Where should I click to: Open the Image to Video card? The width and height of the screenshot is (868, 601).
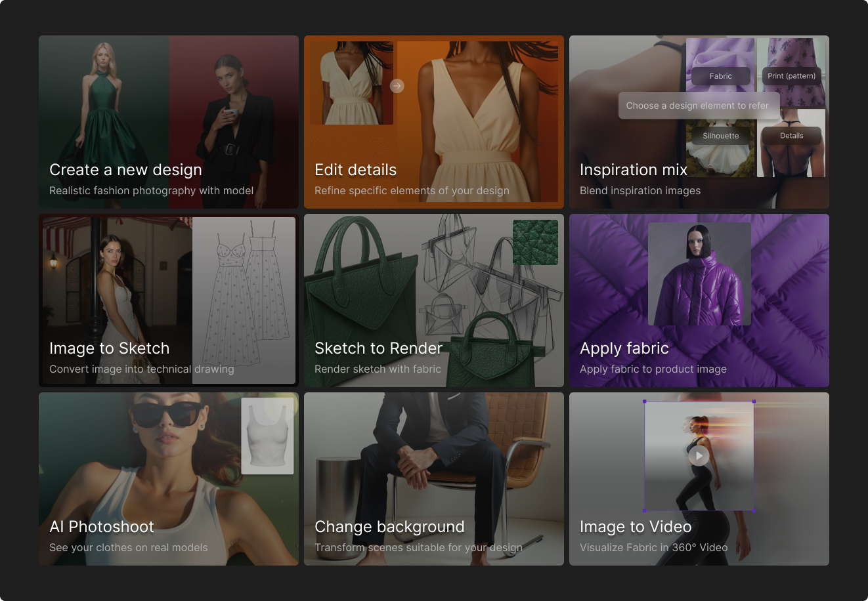coord(699,479)
